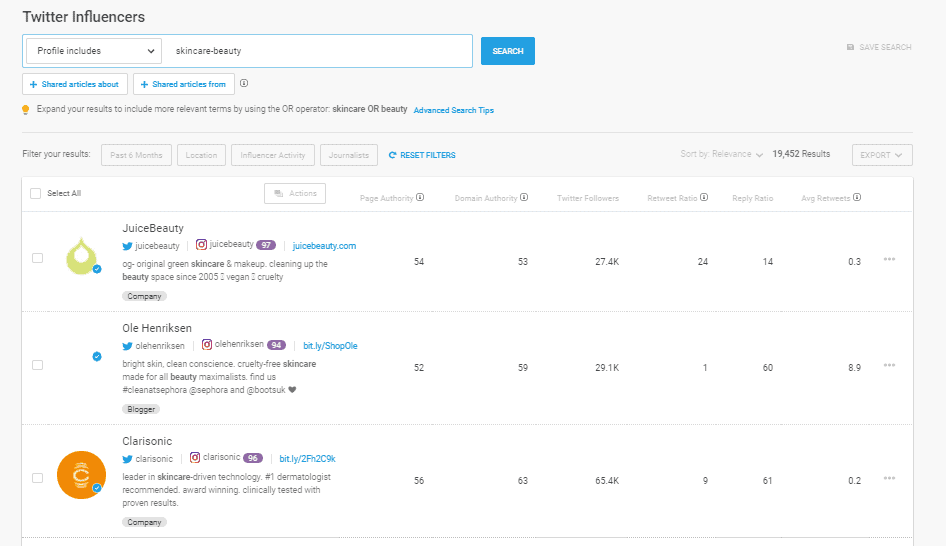Click the Ole Henriksen name heading
Image resolution: width=946 pixels, height=546 pixels.
pos(157,328)
